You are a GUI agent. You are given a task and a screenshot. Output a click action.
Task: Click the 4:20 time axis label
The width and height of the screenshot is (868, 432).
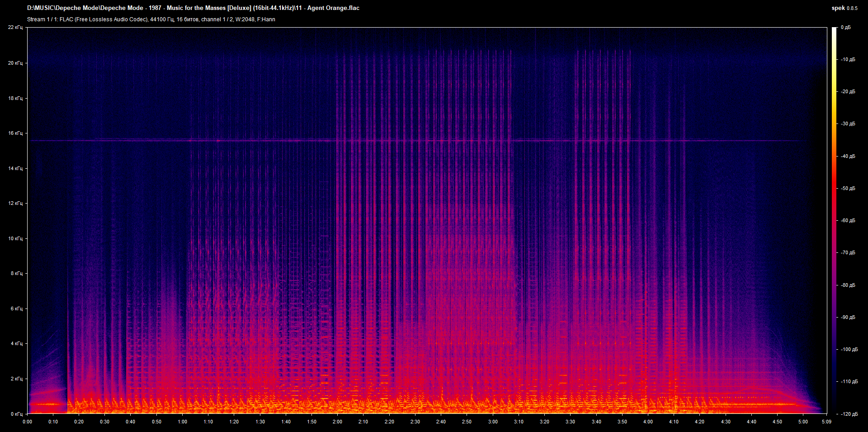699,422
